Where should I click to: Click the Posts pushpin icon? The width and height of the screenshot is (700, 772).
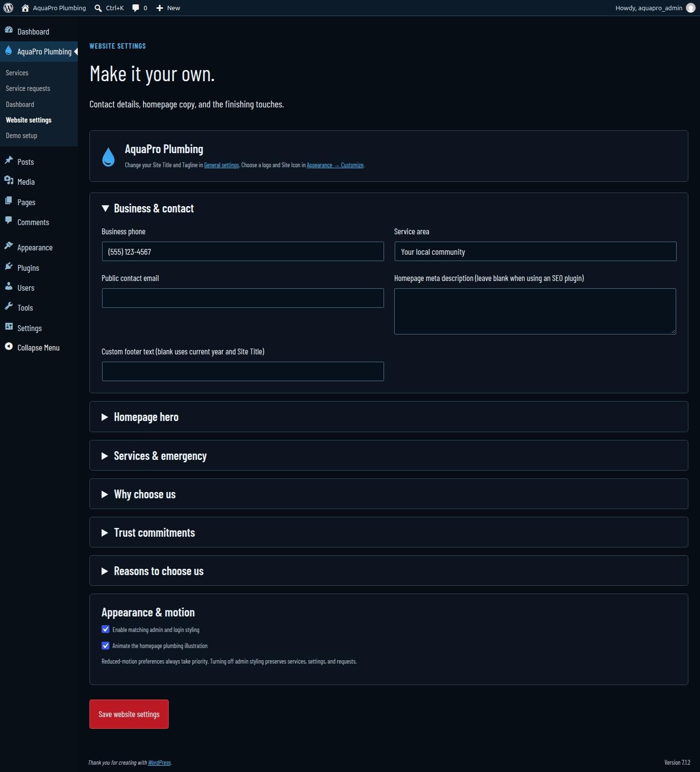[9, 161]
